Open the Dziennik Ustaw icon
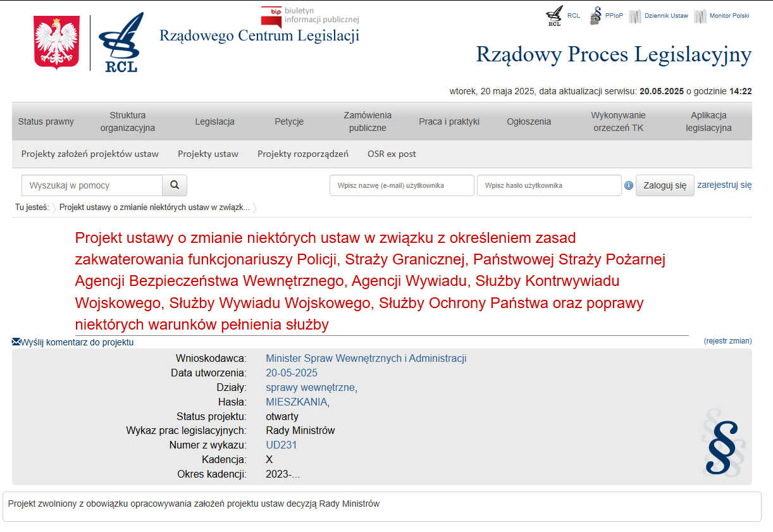The height and width of the screenshot is (532, 773). [x=635, y=16]
